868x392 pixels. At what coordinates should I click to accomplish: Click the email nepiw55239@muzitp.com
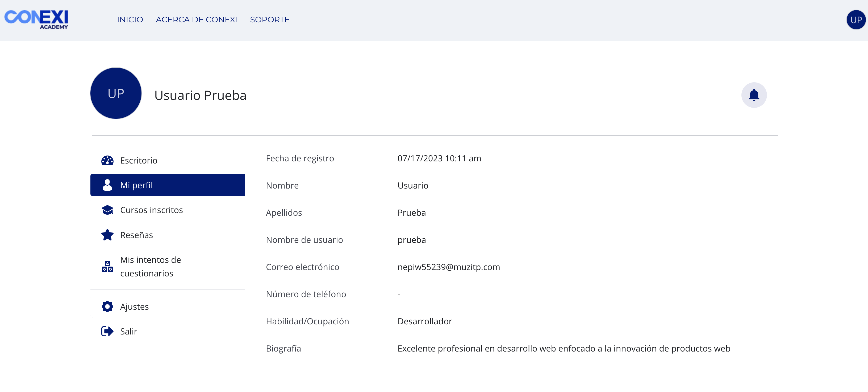[448, 267]
